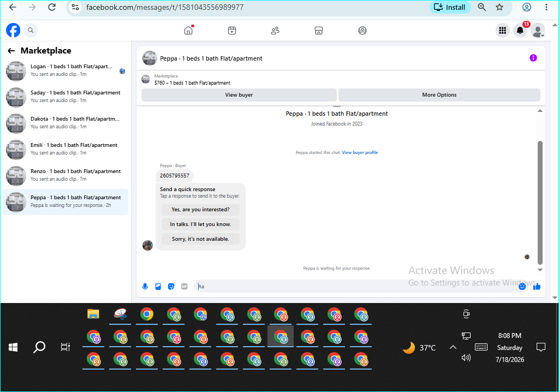Image resolution: width=559 pixels, height=392 pixels.
Task: View site information icon in address bar
Action: (75, 7)
